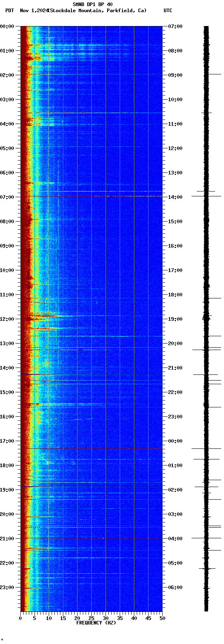Select the 15 Hz frequency tick label
Image resolution: width=224 pixels, height=644 pixels.
(x=63, y=618)
